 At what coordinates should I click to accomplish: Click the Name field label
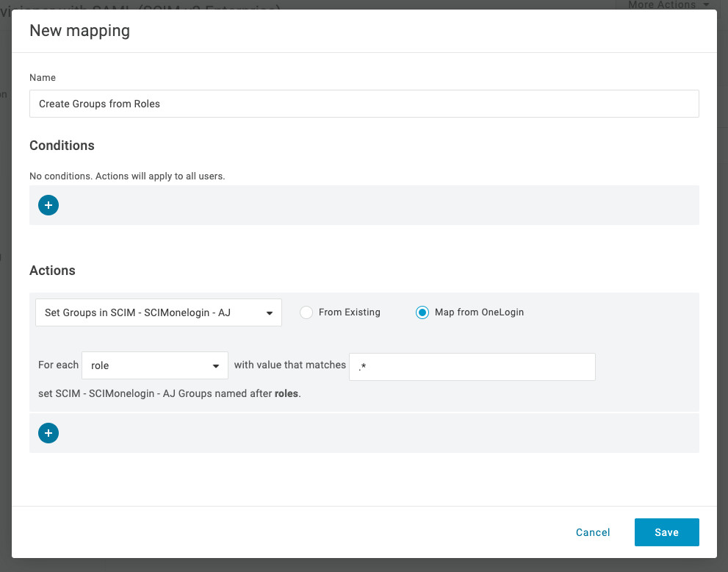click(x=43, y=78)
